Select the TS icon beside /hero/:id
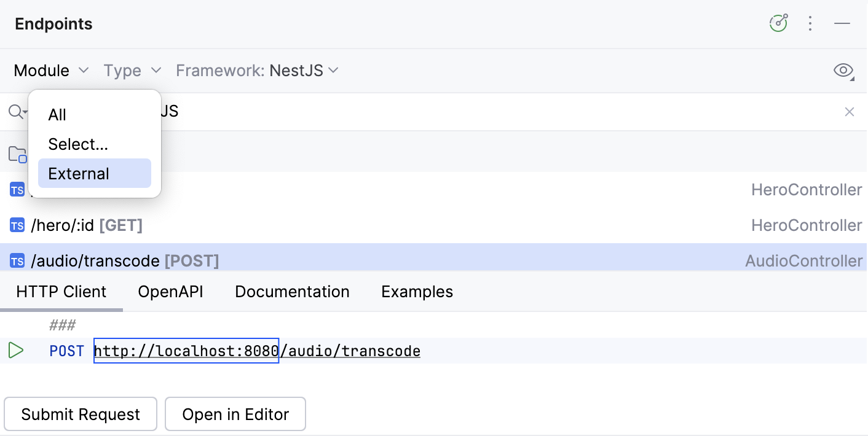 click(x=17, y=225)
